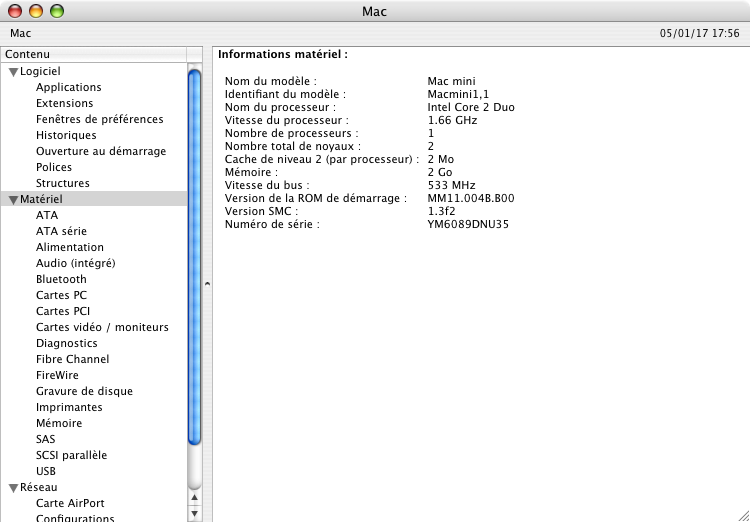Select Fibre Channel entry

tap(72, 359)
